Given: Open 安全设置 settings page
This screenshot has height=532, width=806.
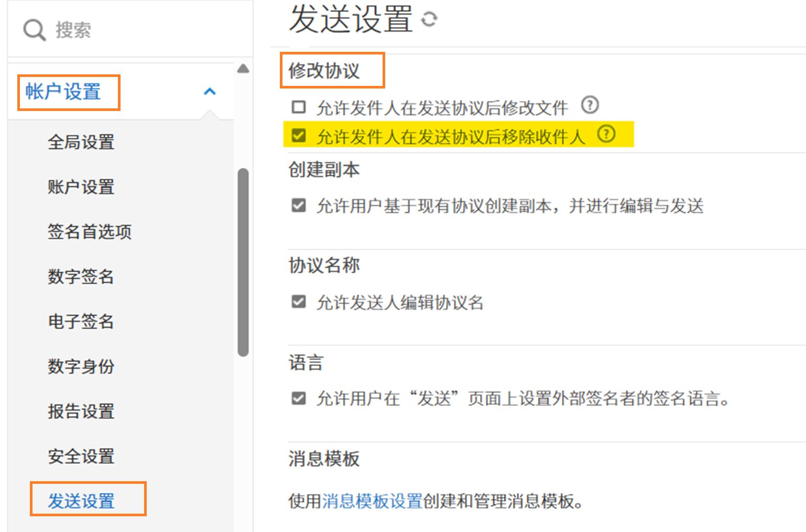Looking at the screenshot, I should 80,457.
